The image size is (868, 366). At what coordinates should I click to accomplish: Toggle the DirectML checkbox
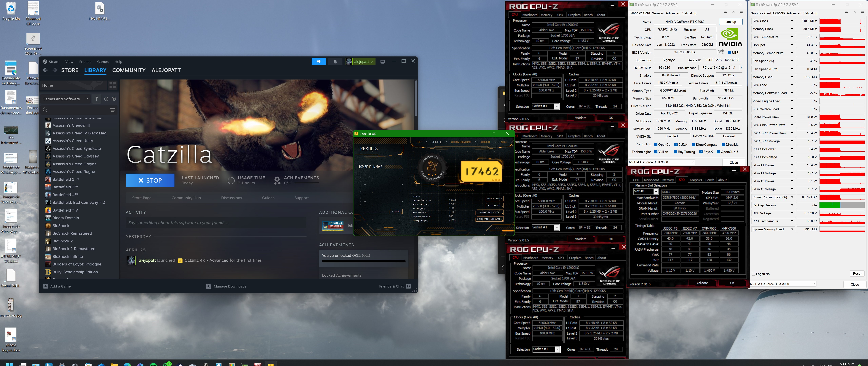point(723,145)
